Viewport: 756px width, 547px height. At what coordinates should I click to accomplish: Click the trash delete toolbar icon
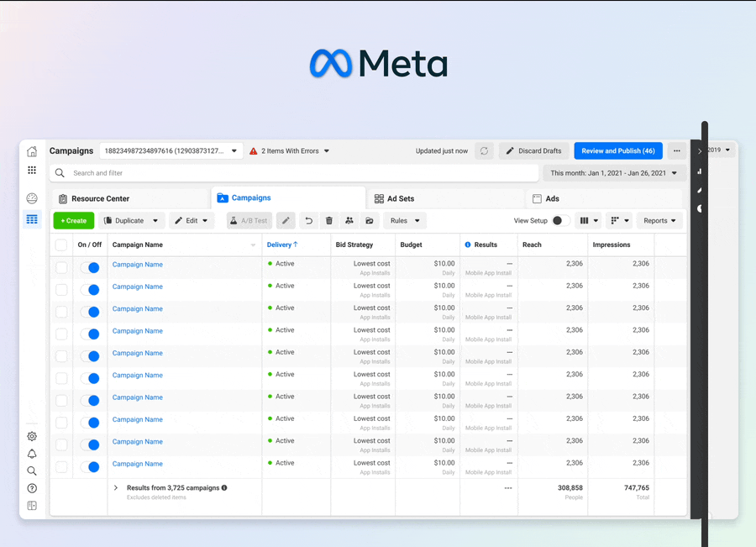pyautogui.click(x=328, y=220)
